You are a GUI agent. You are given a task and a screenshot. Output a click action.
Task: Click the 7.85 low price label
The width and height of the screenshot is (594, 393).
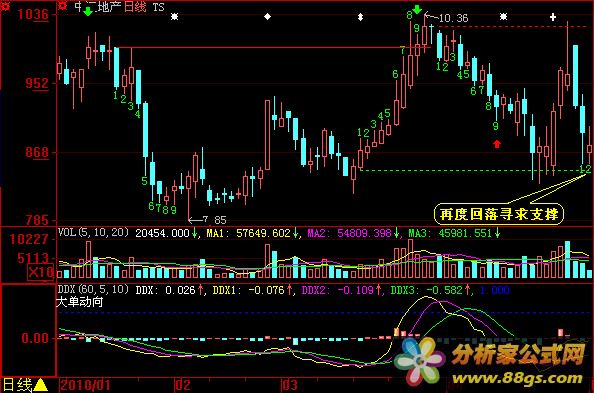tap(214, 220)
